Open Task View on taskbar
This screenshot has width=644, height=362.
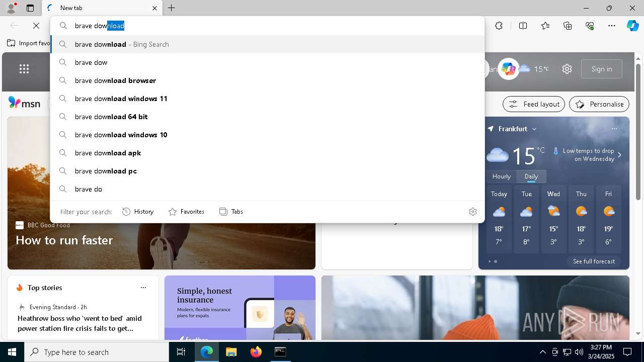pos(181,352)
